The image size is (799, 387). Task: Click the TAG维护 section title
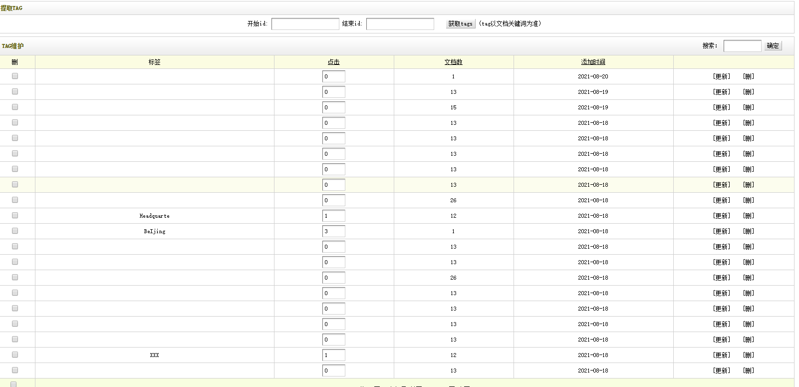[13, 46]
